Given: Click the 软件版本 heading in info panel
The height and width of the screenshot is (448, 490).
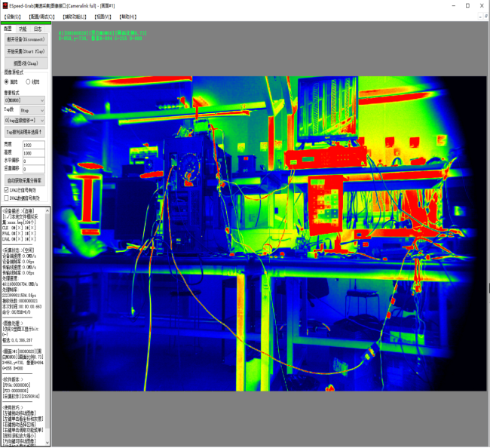Looking at the screenshot, I should pos(13,379).
